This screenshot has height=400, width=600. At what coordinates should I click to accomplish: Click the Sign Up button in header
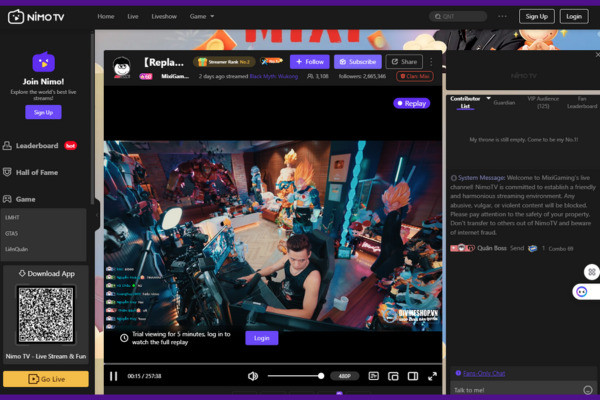[x=536, y=16]
